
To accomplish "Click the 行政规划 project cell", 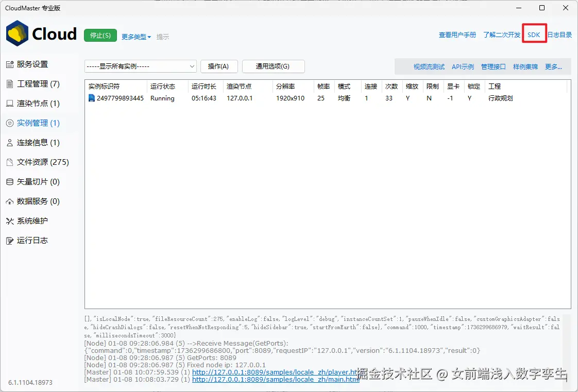I will click(501, 98).
